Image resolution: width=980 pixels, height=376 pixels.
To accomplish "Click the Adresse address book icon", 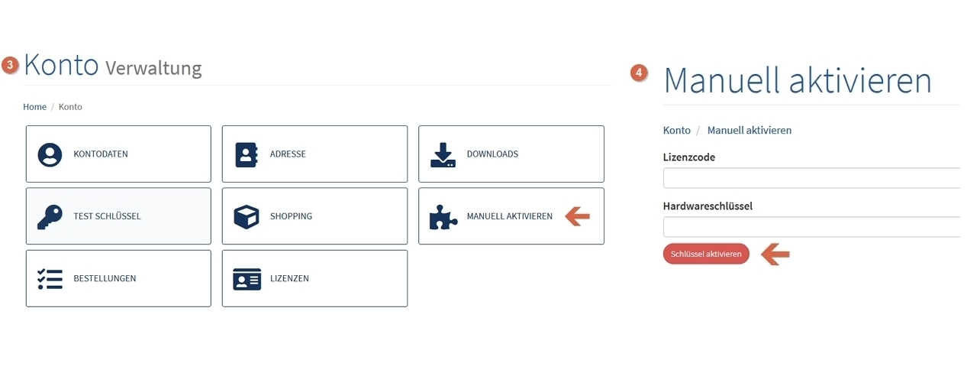I will tap(246, 154).
